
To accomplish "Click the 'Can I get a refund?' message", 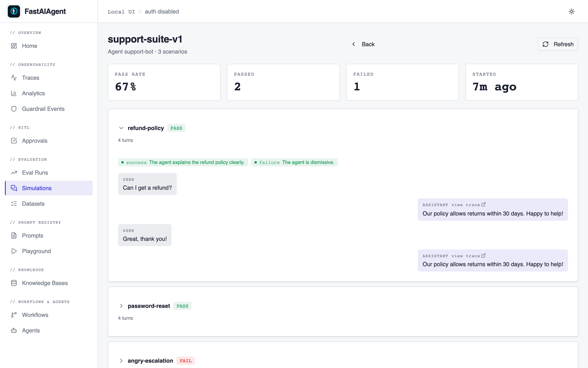I will click(x=147, y=184).
